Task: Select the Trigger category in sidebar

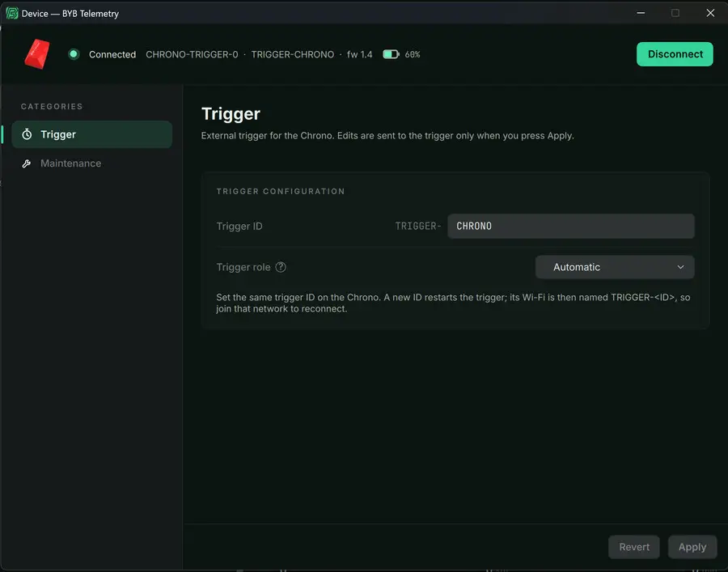Action: point(92,134)
